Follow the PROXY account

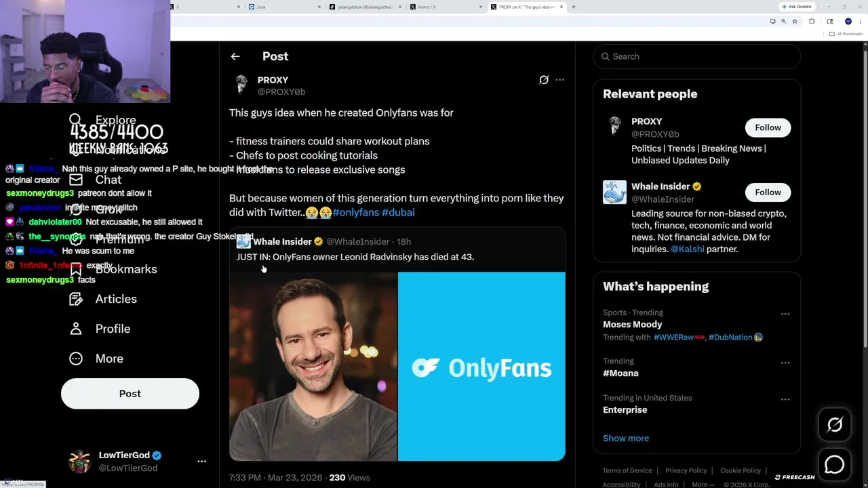[768, 127]
